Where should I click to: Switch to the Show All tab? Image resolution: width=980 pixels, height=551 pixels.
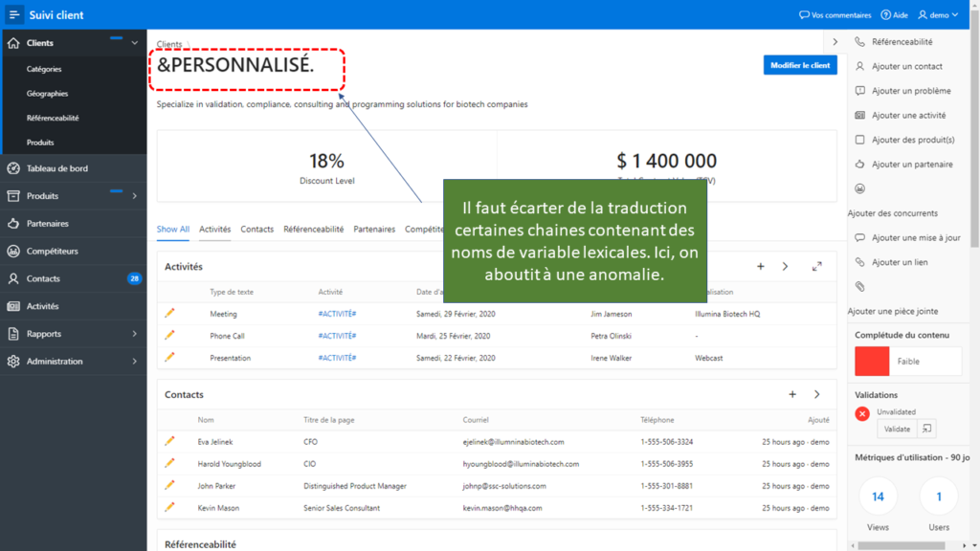point(172,230)
